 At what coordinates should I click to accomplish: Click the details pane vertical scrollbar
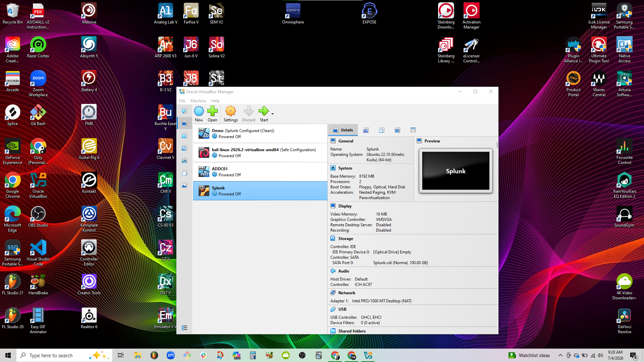tap(497, 145)
